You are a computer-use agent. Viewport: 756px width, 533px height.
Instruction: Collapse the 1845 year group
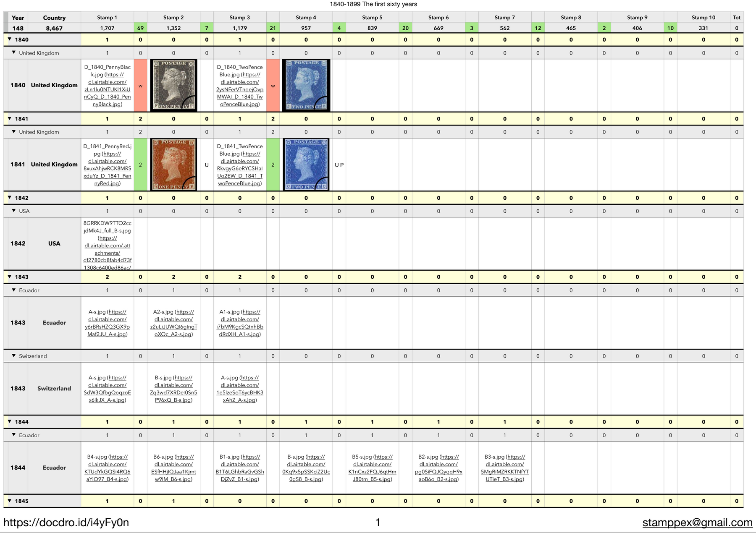coord(10,501)
